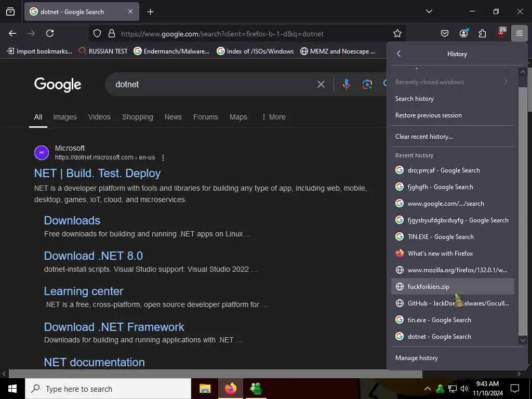Image resolution: width=532 pixels, height=399 pixels.
Task: Switch to the News tab
Action: (x=173, y=117)
